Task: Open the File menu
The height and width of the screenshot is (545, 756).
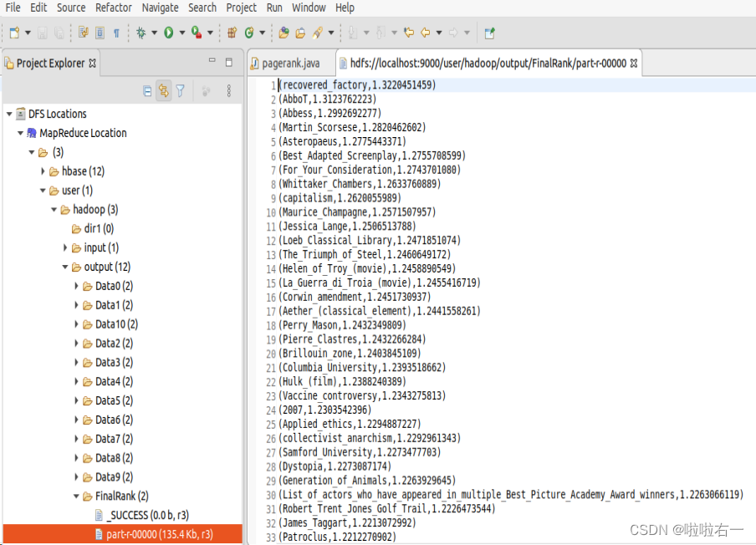Action: (13, 8)
